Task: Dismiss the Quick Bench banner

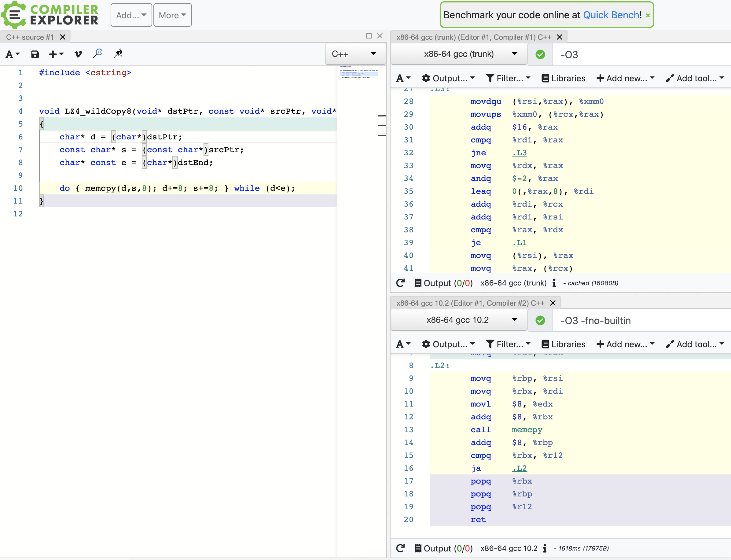Action: point(648,15)
